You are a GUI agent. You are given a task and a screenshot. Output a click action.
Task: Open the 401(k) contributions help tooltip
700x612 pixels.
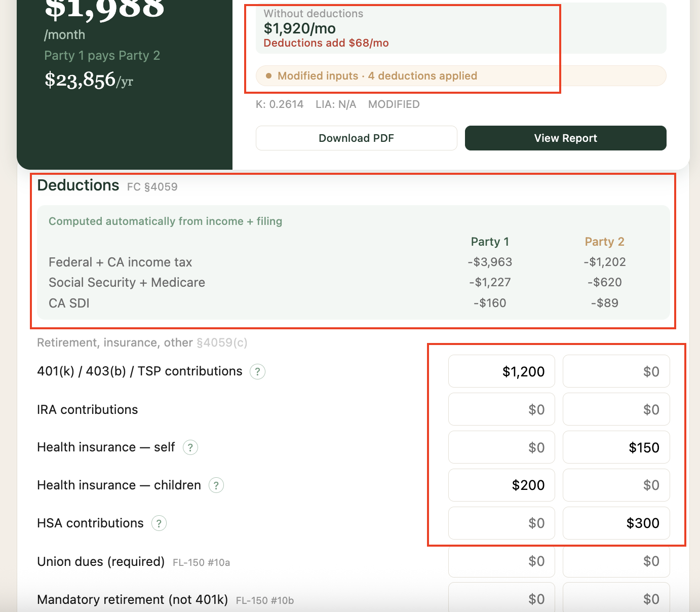point(257,371)
